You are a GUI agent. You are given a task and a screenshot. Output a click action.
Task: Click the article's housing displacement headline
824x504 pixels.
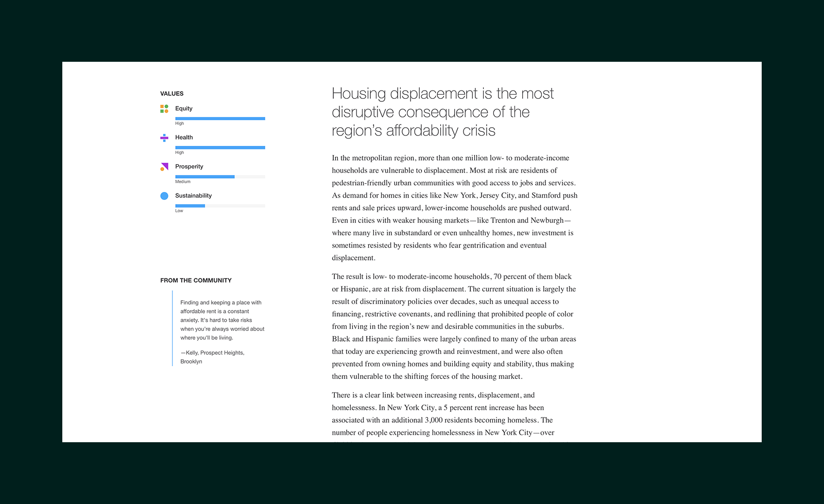point(443,112)
